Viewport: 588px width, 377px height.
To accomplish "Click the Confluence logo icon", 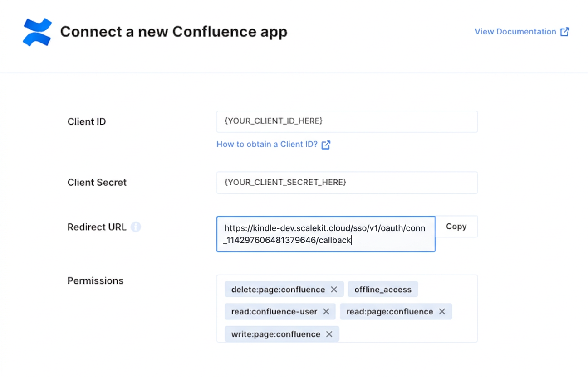I will coord(37,31).
